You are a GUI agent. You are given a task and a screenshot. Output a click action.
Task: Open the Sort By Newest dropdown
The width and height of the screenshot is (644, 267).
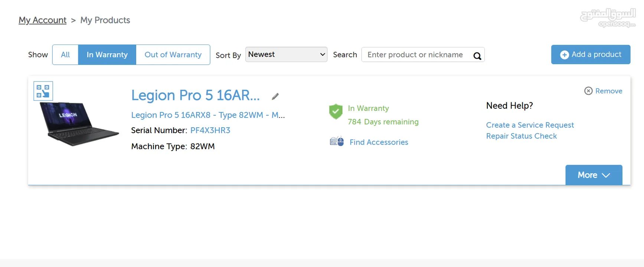pos(286,55)
